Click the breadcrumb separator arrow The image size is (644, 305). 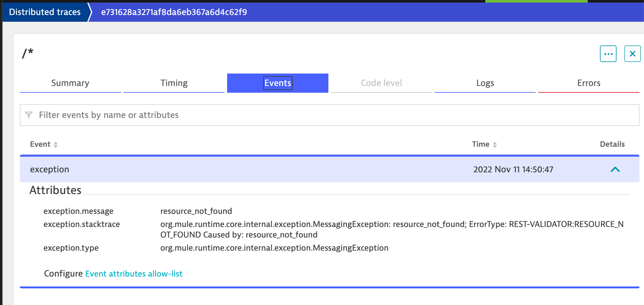[x=92, y=12]
